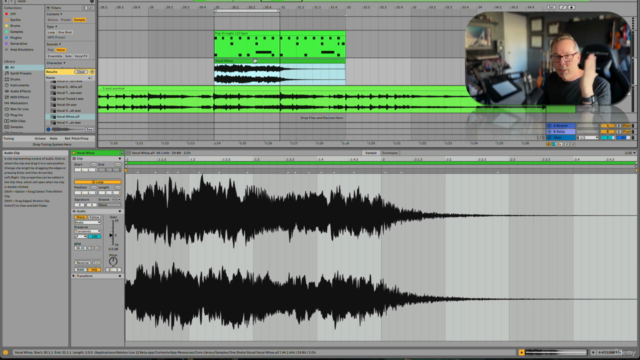Open the warp mode dropdown
The image size is (640, 360).
click(x=87, y=222)
